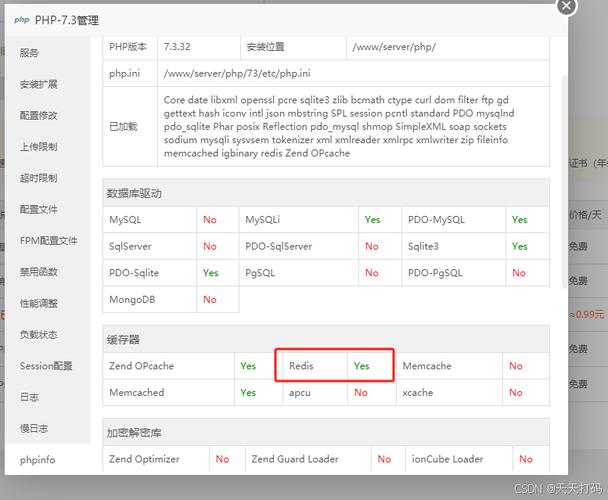The height and width of the screenshot is (500, 608).
Task: Click the dialog's vertical scrollbar
Action: (x=564, y=182)
